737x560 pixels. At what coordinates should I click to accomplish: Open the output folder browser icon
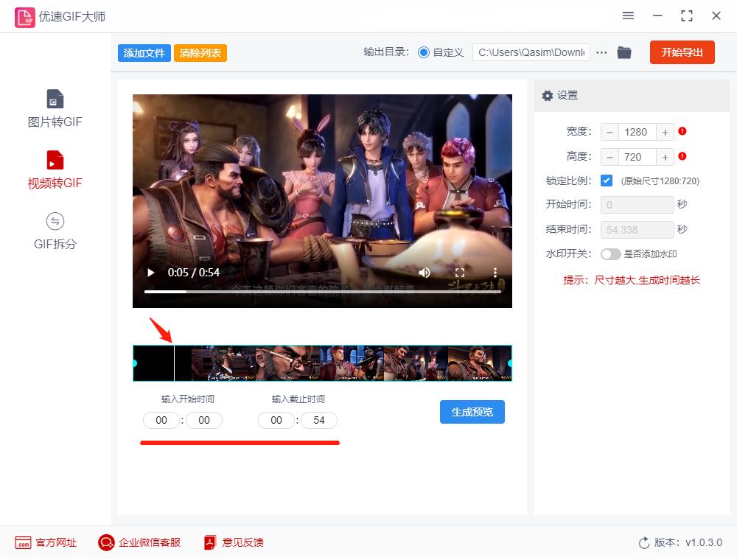pyautogui.click(x=624, y=52)
